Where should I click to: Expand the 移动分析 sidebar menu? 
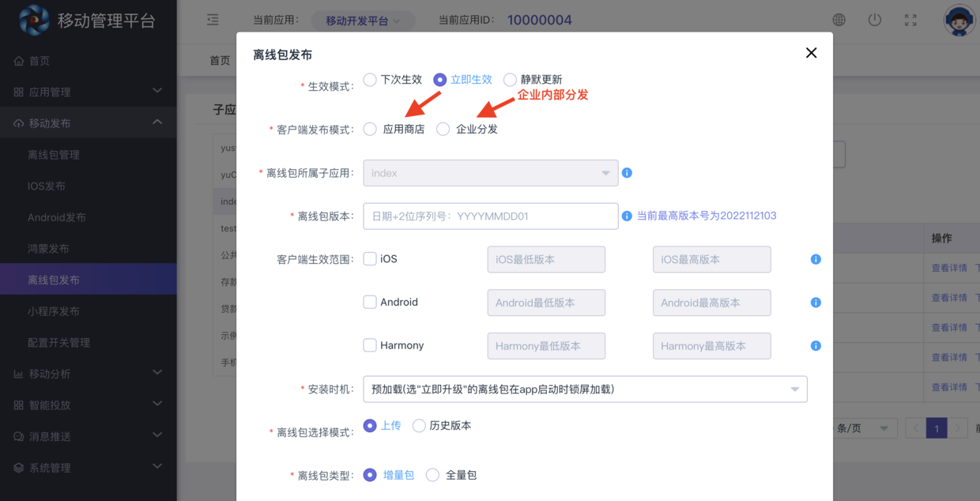[x=157, y=372]
